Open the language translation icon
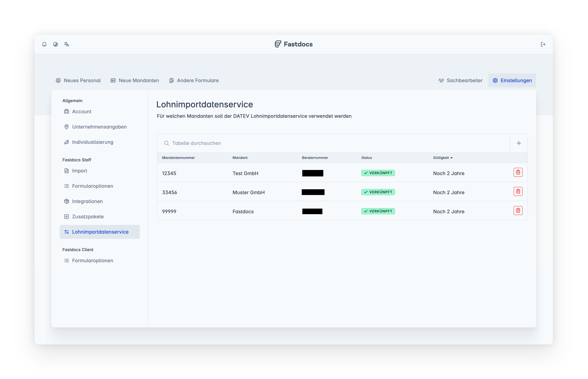 tap(66, 44)
